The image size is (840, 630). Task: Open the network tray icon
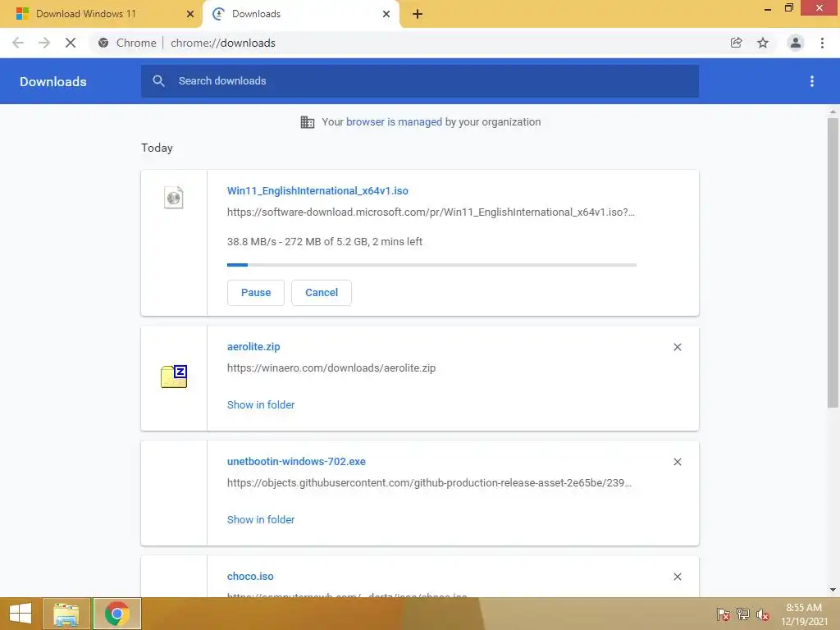(743, 614)
